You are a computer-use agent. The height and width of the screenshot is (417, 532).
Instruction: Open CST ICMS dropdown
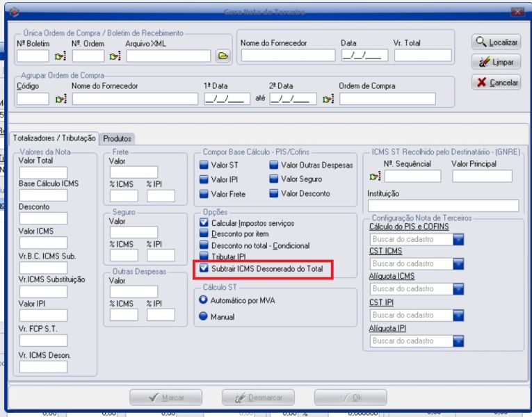pos(458,264)
